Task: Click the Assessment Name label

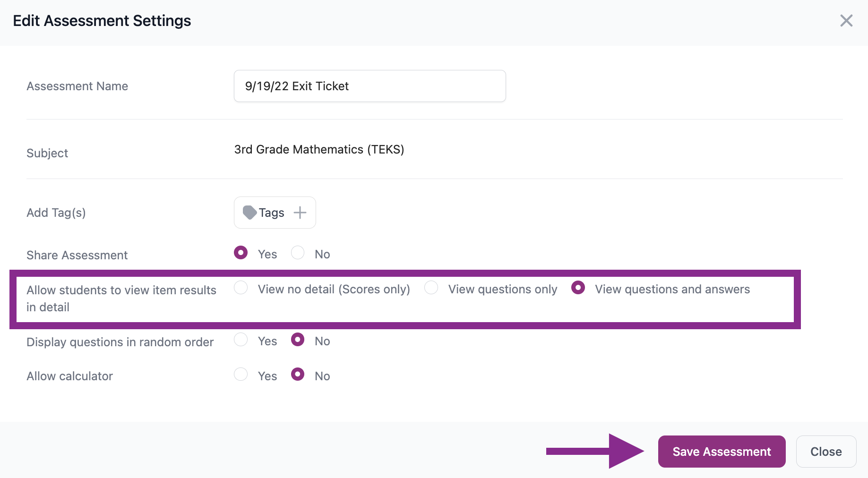Action: point(77,86)
